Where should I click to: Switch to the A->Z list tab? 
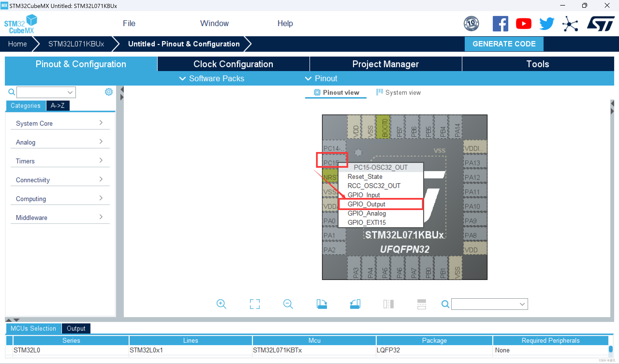(58, 105)
